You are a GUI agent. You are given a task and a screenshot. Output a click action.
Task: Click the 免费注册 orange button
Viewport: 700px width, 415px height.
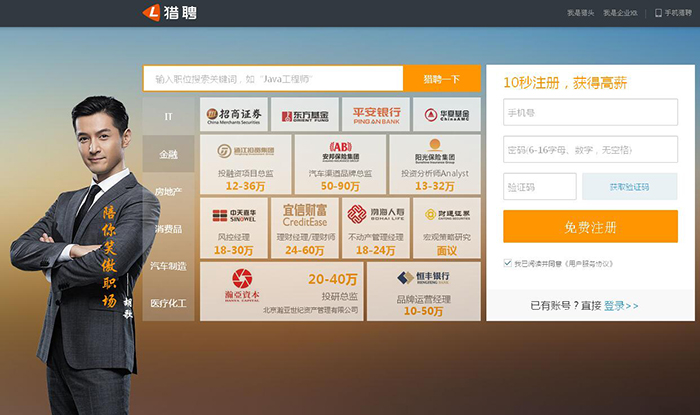590,227
